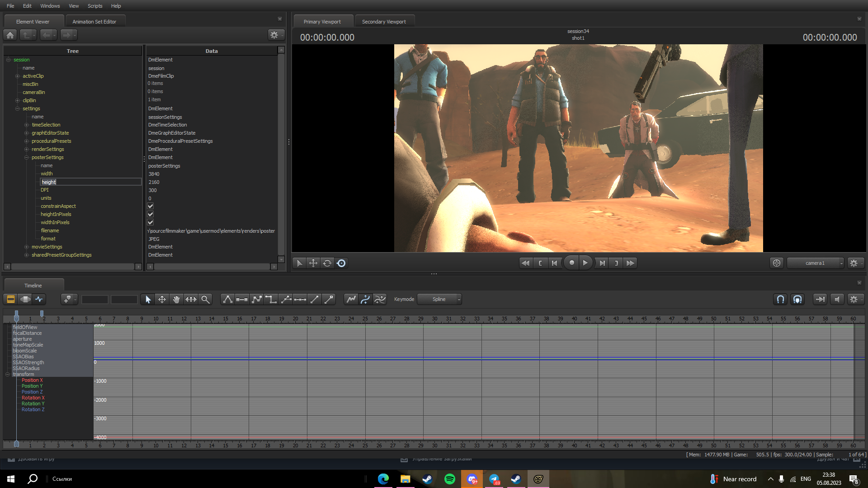Click the Home icon in Element Viewer
This screenshot has height=488, width=868.
tap(10, 35)
